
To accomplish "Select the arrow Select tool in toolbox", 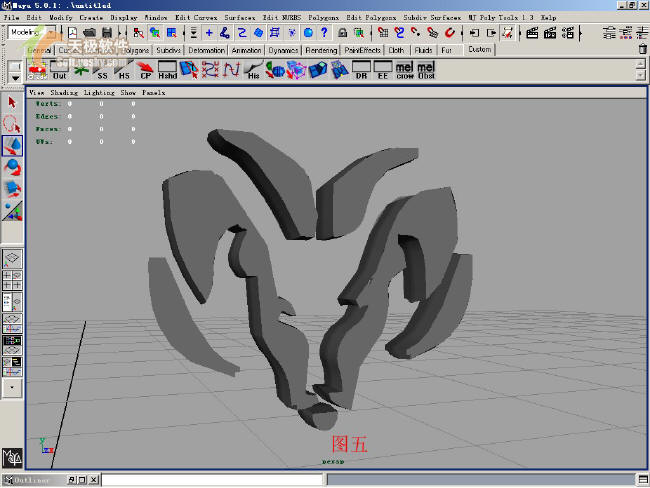I will 12,102.
